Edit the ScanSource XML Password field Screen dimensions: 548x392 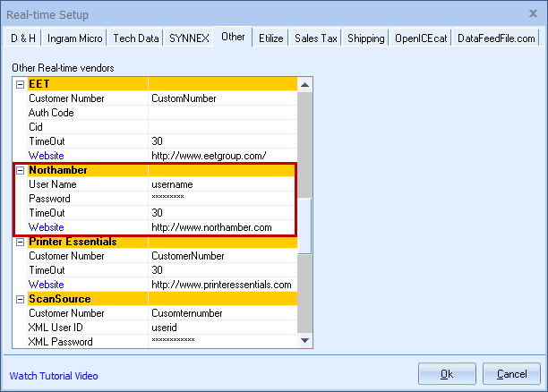[223, 341]
